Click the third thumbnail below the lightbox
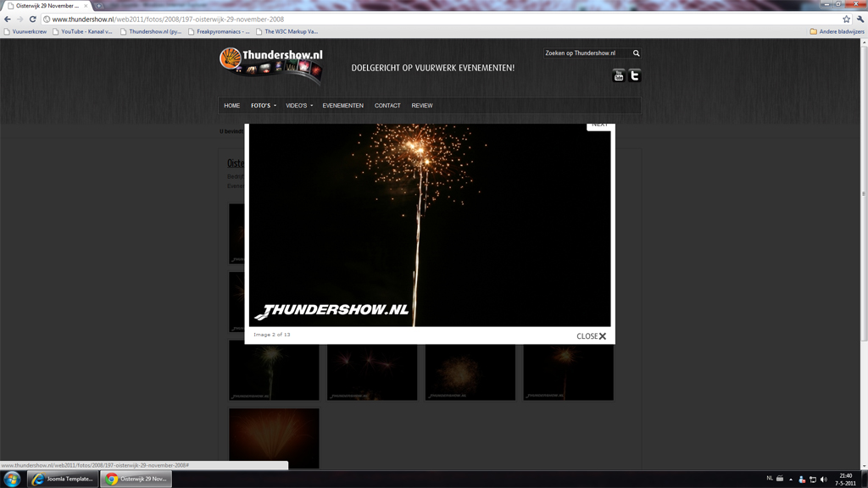 [x=470, y=372]
